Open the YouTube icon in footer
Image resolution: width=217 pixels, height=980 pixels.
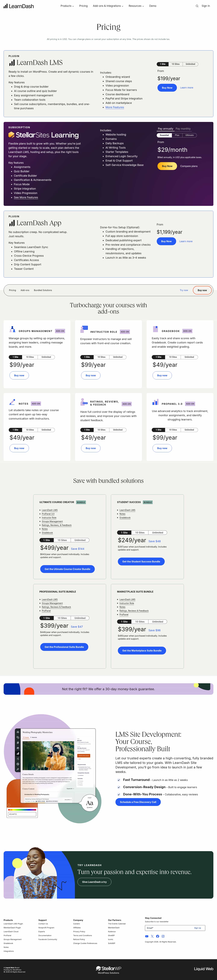click(x=147, y=936)
